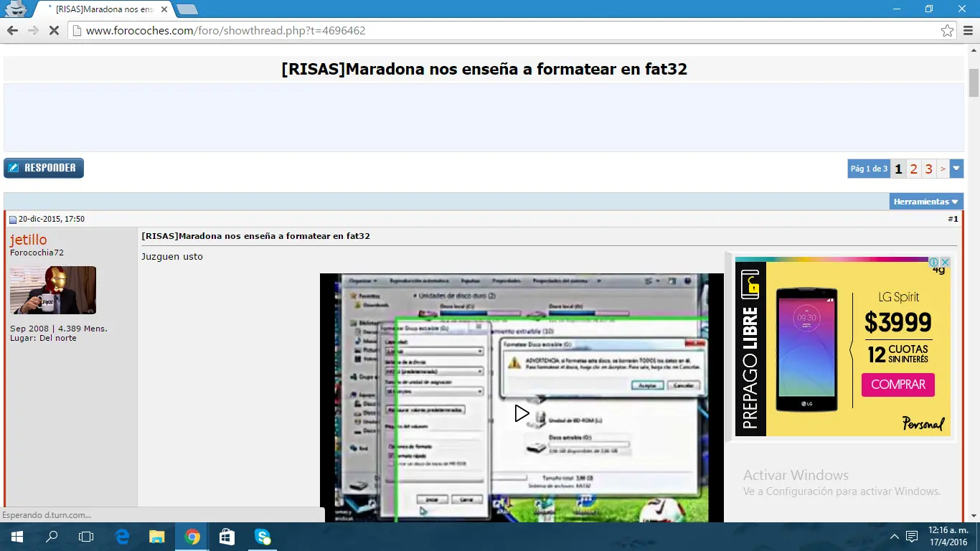
Task: Launch Microsoft Edge from the taskbar
Action: click(x=122, y=537)
